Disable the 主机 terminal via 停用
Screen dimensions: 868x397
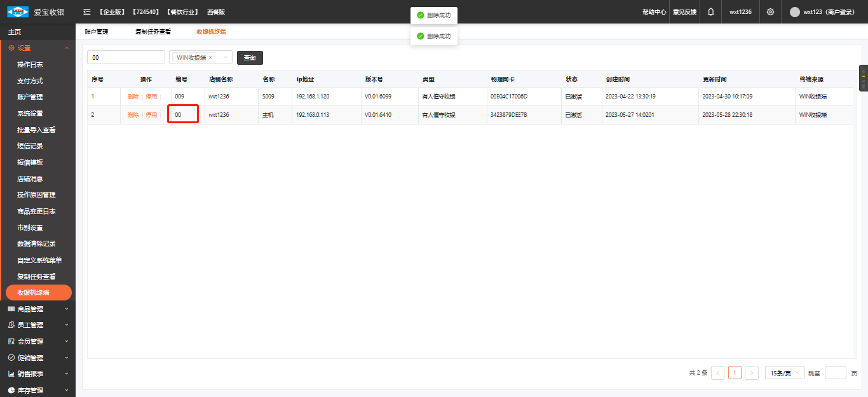[151, 115]
